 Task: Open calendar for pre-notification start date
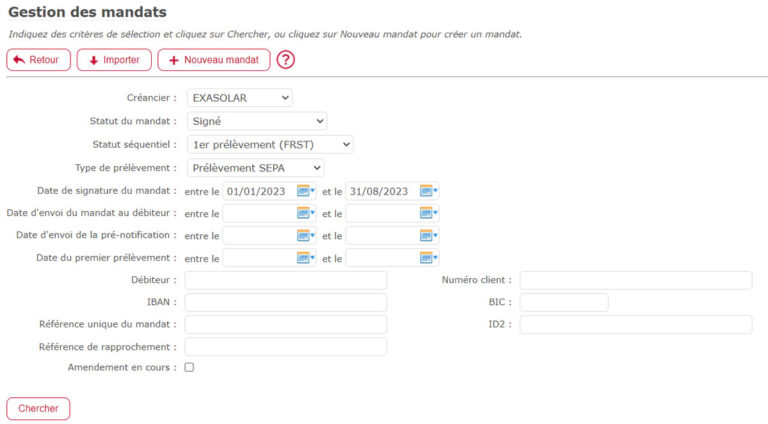pos(305,236)
